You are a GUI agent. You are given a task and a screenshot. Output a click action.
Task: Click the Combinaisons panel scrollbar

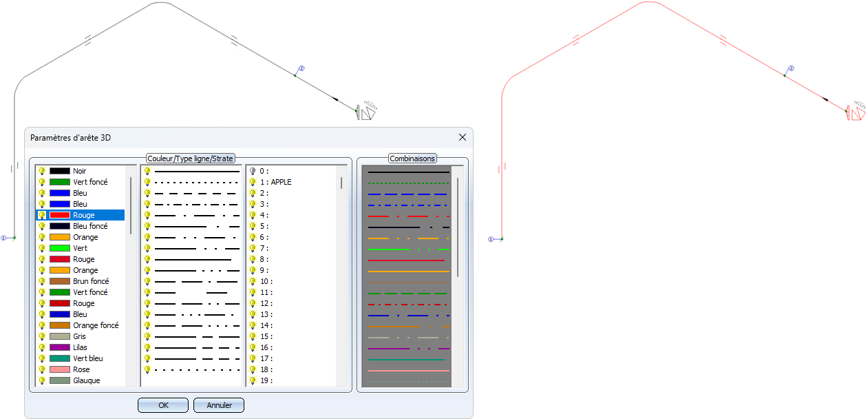(458, 227)
